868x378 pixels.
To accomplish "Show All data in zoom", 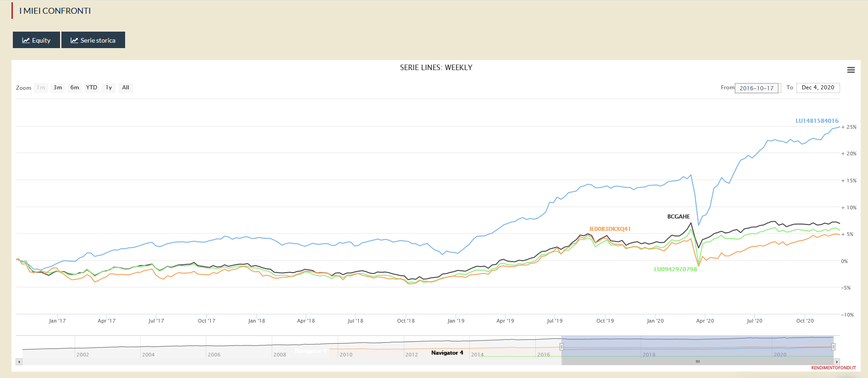I will coord(126,88).
